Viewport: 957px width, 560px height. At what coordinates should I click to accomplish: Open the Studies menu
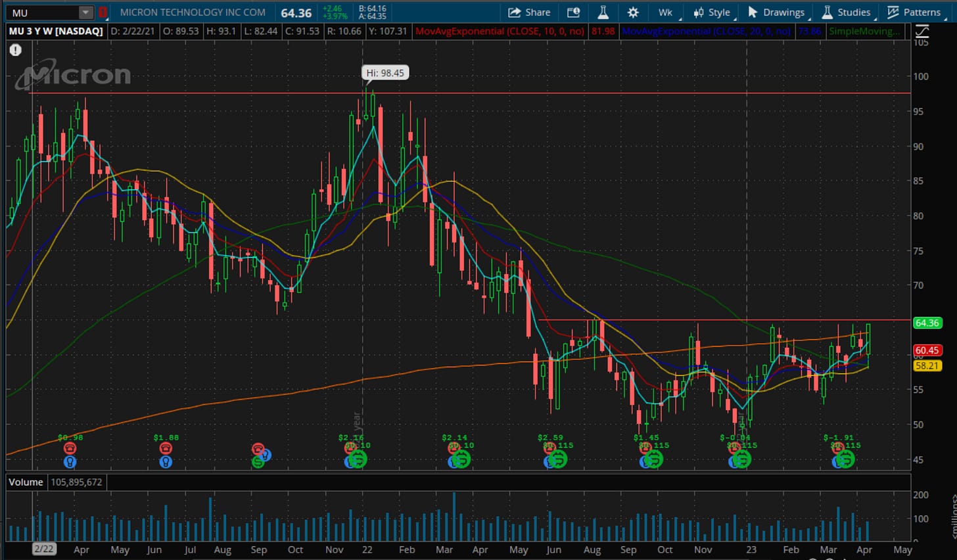pyautogui.click(x=847, y=12)
